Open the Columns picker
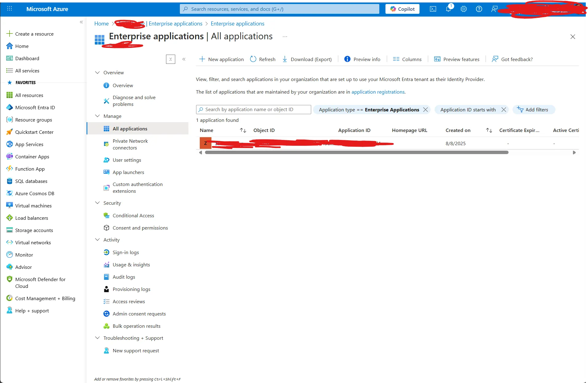Viewport: 588px width, 383px height. point(407,59)
